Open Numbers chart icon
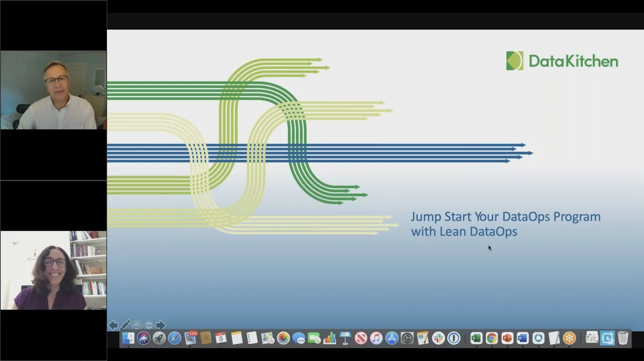644x361 pixels. (x=330, y=338)
